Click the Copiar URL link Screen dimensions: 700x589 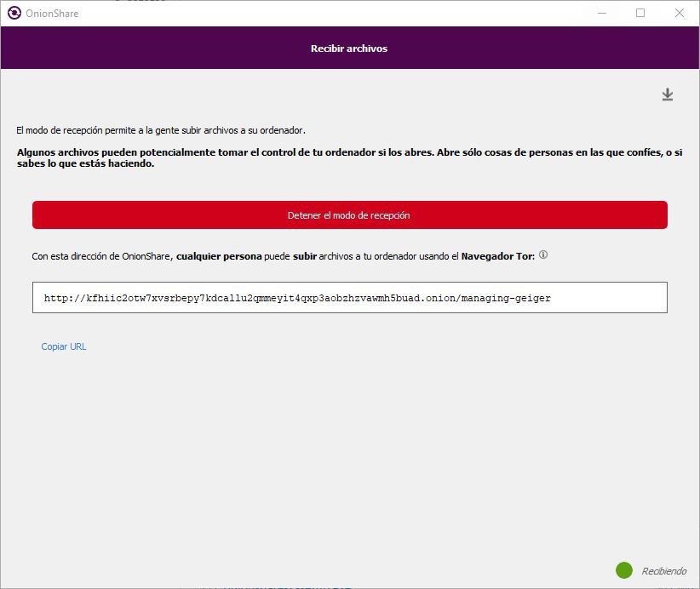(x=63, y=346)
